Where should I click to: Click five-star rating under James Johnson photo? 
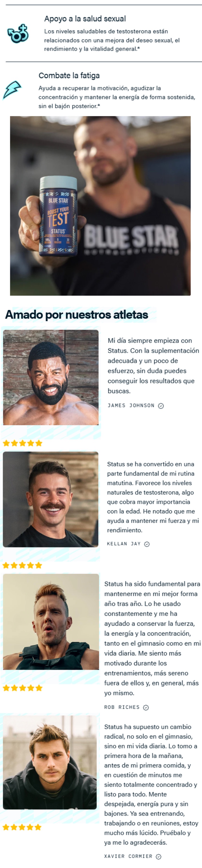click(x=23, y=443)
